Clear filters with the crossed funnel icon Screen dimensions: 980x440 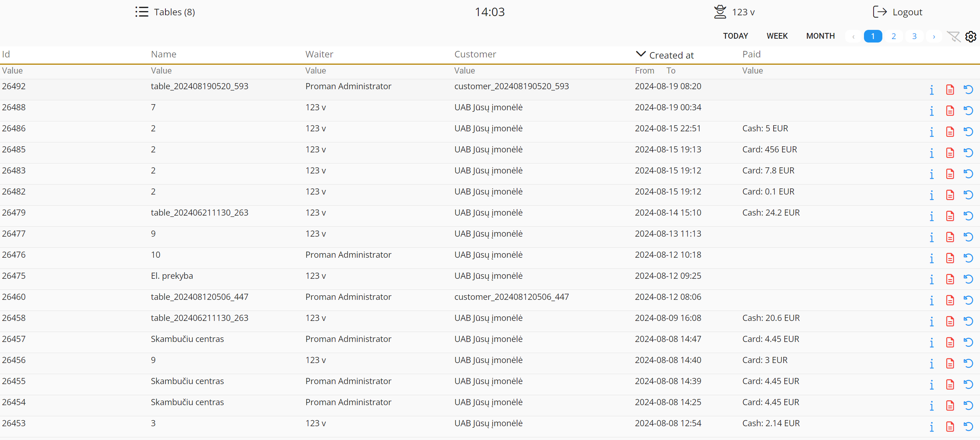click(x=953, y=36)
